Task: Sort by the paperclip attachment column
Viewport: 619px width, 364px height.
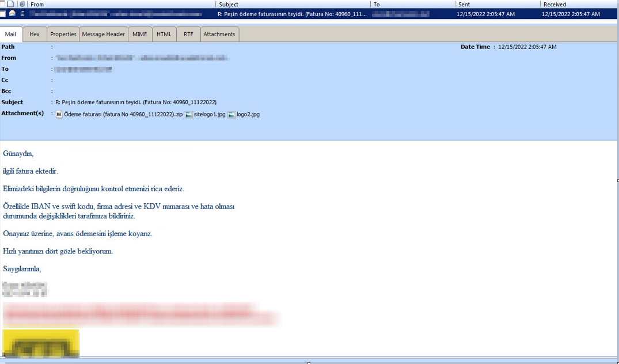Action: point(22,4)
